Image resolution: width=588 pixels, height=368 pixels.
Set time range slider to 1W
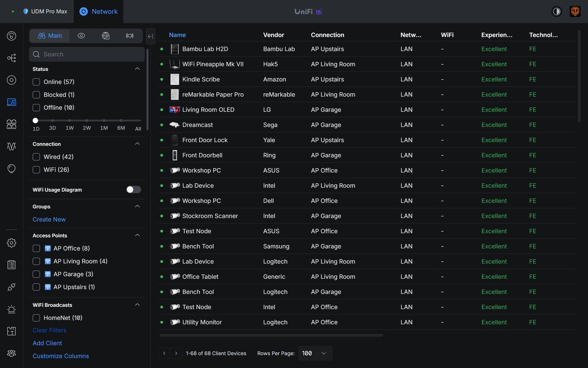pos(70,121)
